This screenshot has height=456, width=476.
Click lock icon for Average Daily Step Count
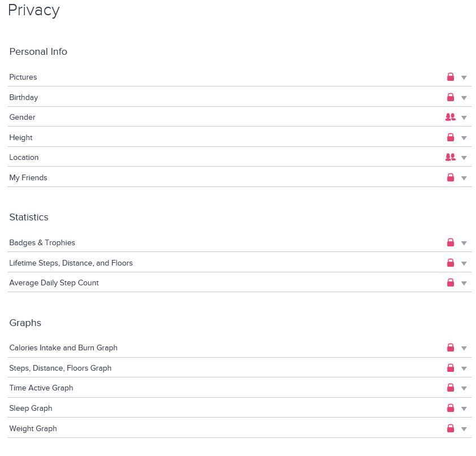(x=451, y=283)
